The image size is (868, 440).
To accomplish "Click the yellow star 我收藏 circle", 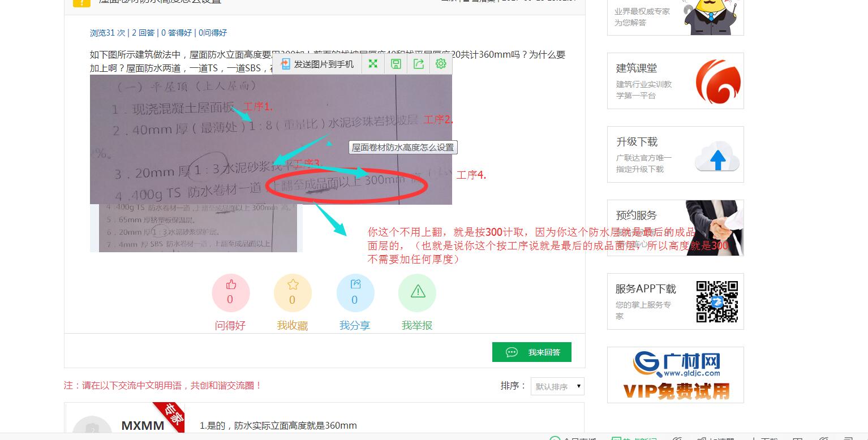I will point(293,292).
